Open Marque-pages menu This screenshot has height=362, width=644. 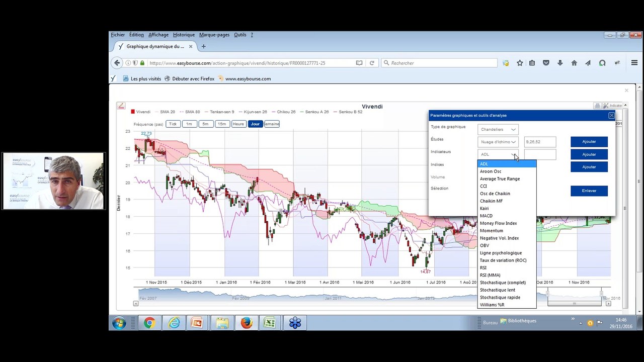[x=214, y=35]
